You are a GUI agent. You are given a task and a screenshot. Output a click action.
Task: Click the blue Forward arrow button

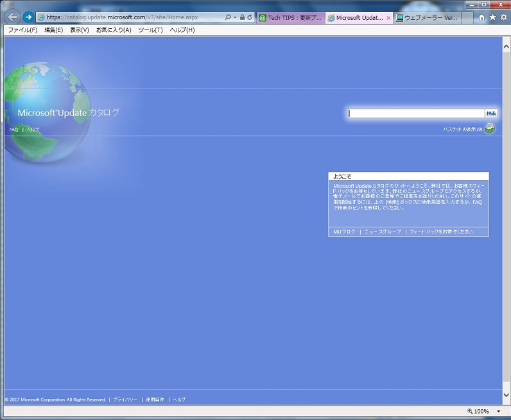tap(28, 17)
